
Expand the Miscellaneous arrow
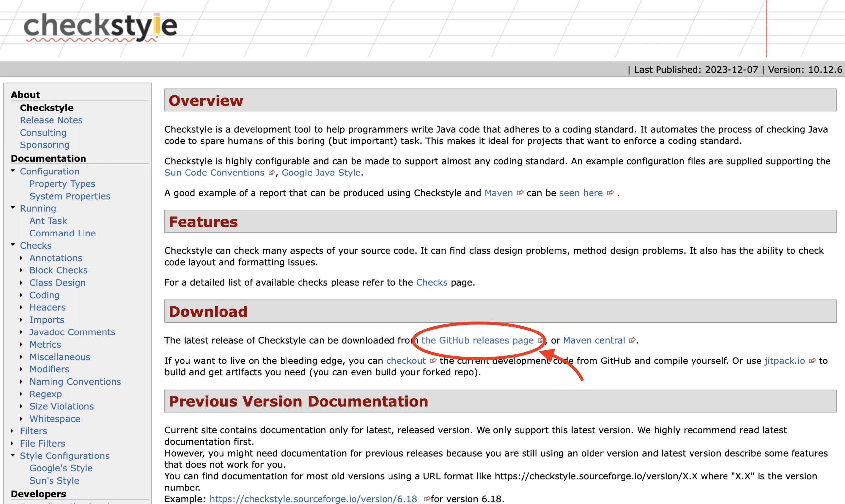[x=21, y=357]
